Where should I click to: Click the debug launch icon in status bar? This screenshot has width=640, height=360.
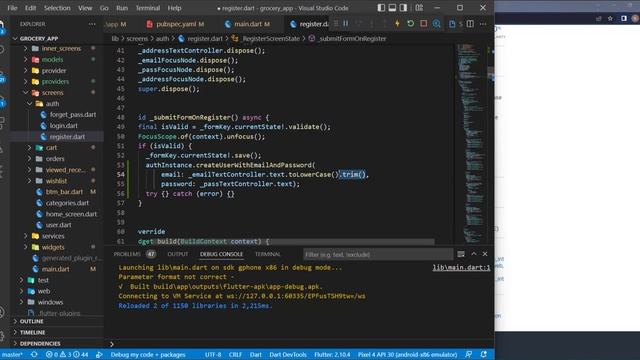(99, 354)
